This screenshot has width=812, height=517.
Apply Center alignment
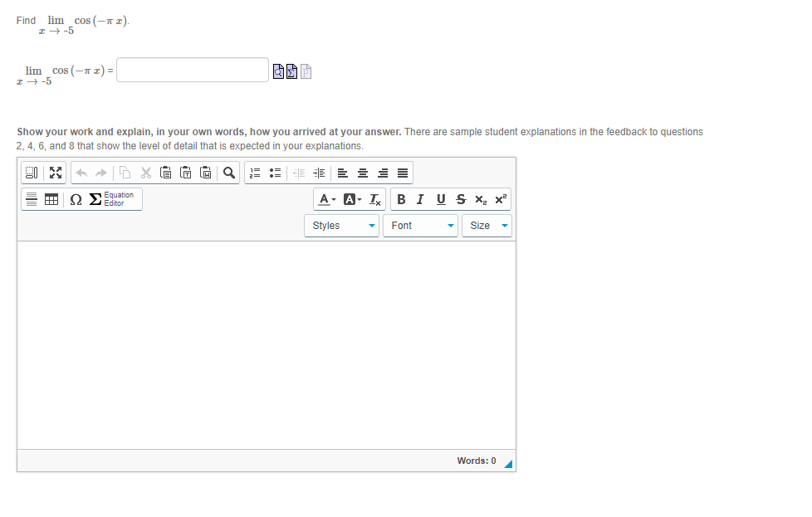tap(361, 172)
